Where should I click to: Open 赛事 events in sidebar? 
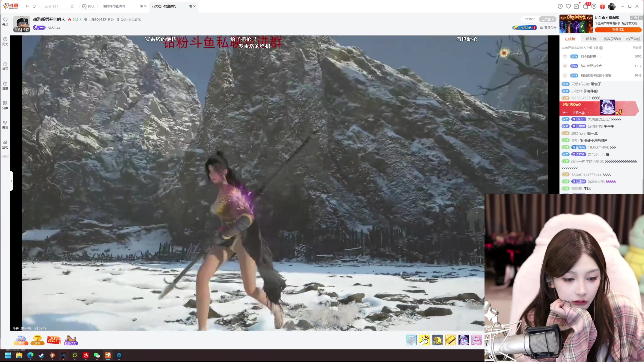[5, 125]
